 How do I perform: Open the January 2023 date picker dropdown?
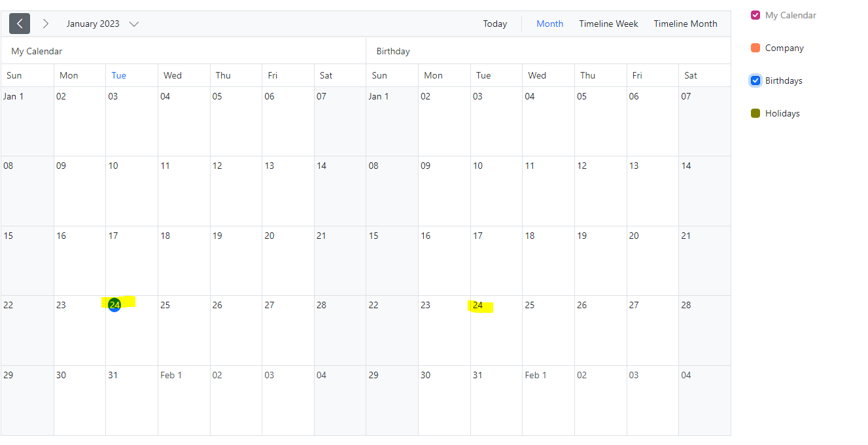(x=93, y=24)
